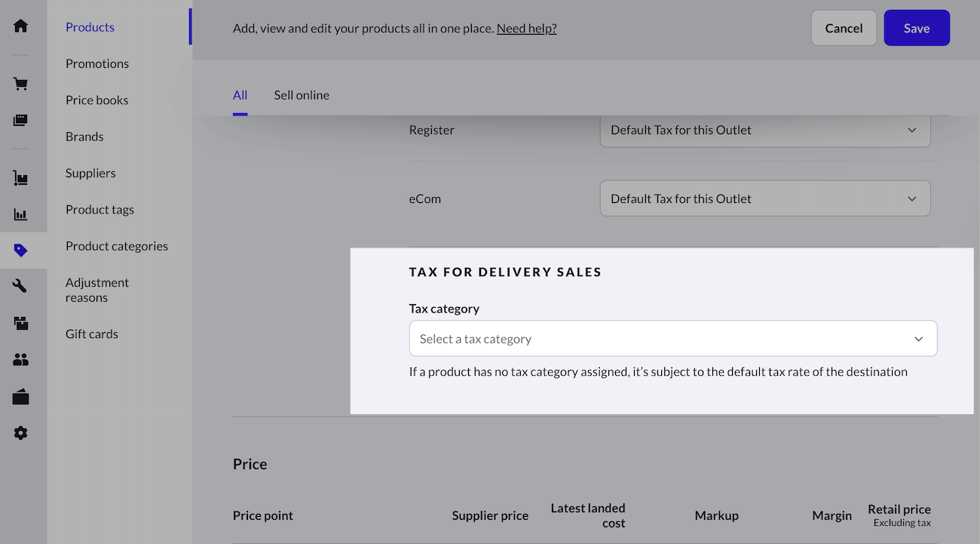
Task: Open Gift cards menu item
Action: (92, 333)
